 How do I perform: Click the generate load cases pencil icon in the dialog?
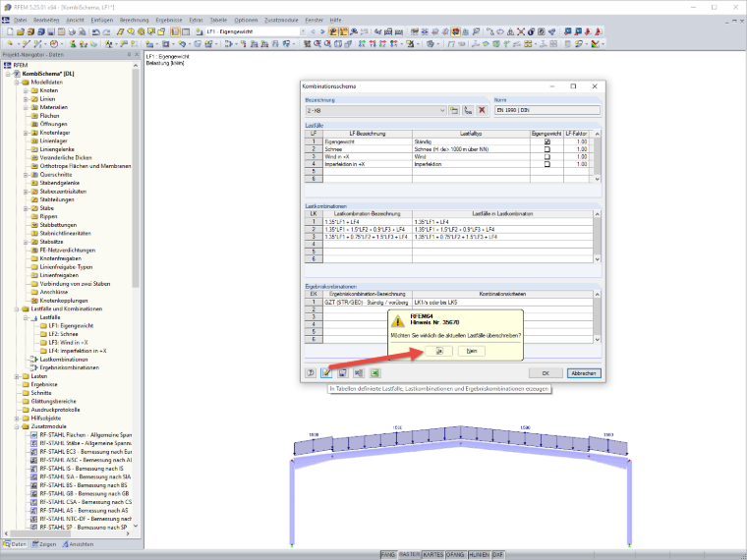point(326,373)
